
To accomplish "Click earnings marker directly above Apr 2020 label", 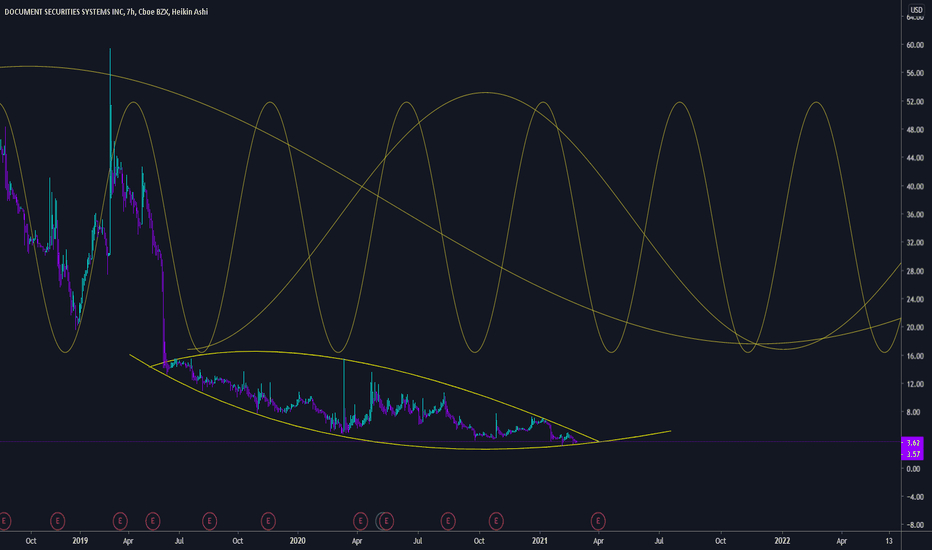I will (x=360, y=521).
